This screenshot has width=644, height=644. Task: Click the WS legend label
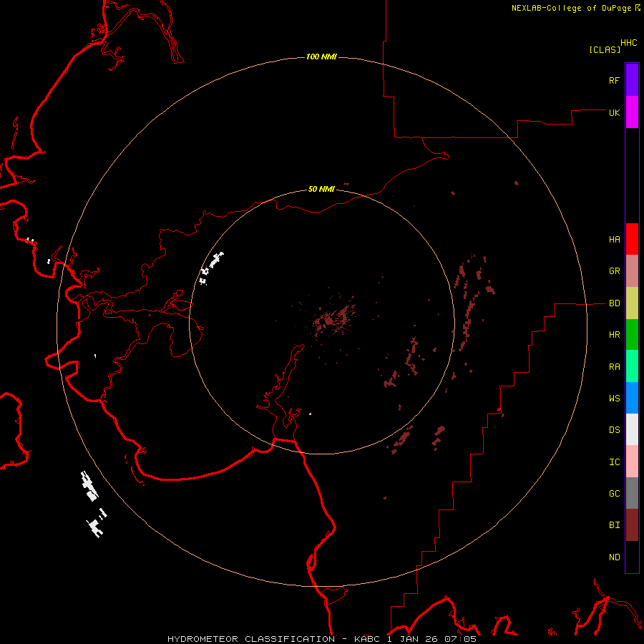(614, 399)
